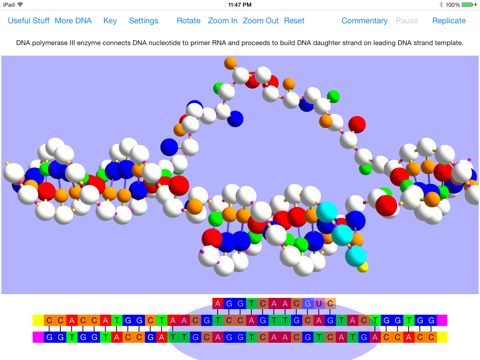Click the Wi-Fi icon in status bar

[x=20, y=4]
